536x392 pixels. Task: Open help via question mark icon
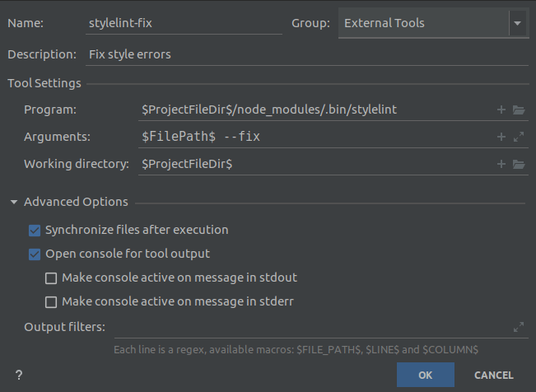(x=18, y=375)
